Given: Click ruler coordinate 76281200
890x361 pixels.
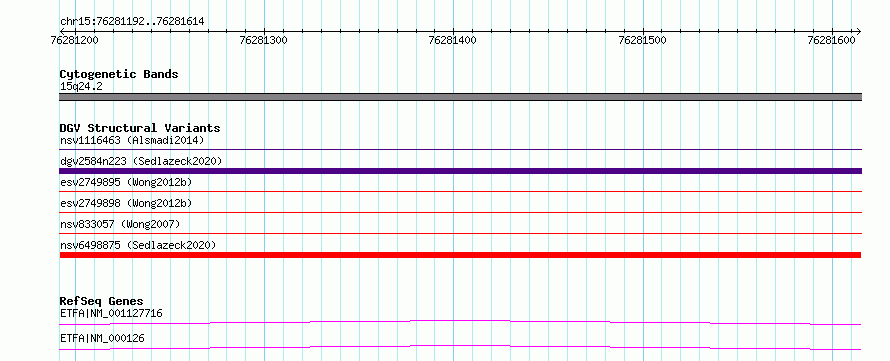Looking at the screenshot, I should pos(74,40).
